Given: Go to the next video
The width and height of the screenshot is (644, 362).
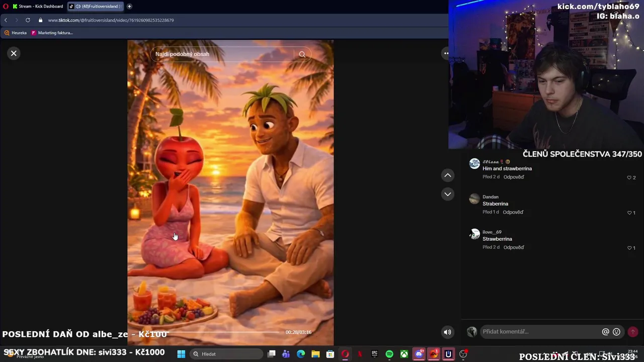Looking at the screenshot, I should [447, 194].
